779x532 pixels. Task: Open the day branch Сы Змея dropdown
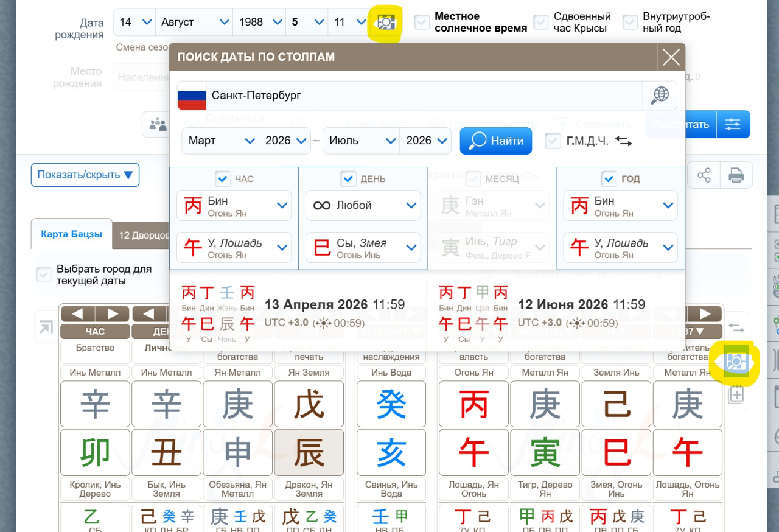click(x=363, y=248)
